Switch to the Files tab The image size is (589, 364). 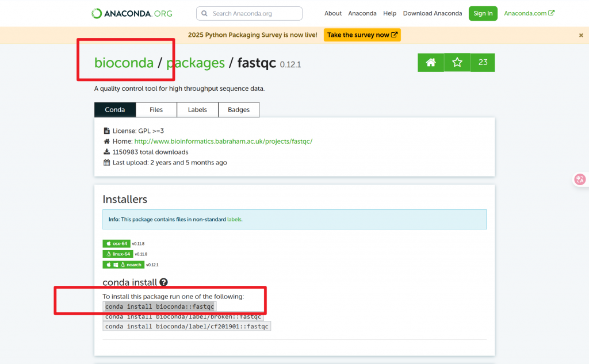coord(156,110)
